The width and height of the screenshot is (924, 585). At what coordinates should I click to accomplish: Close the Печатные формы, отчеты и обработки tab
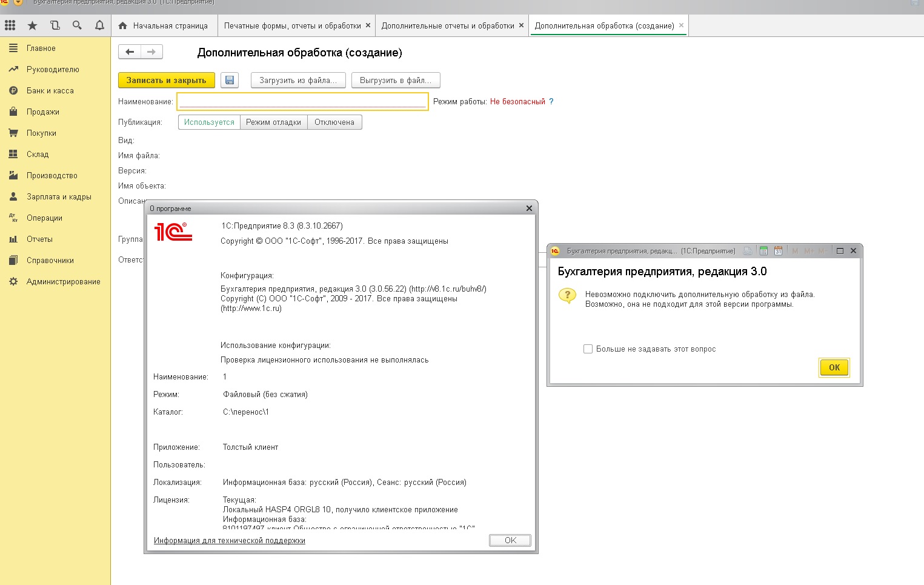coord(368,25)
